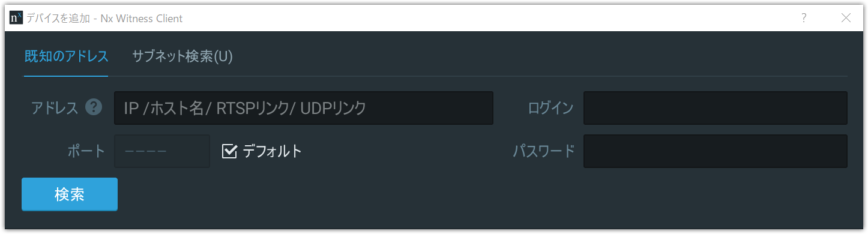Close the デバイスを追加 dialog window

click(x=846, y=18)
